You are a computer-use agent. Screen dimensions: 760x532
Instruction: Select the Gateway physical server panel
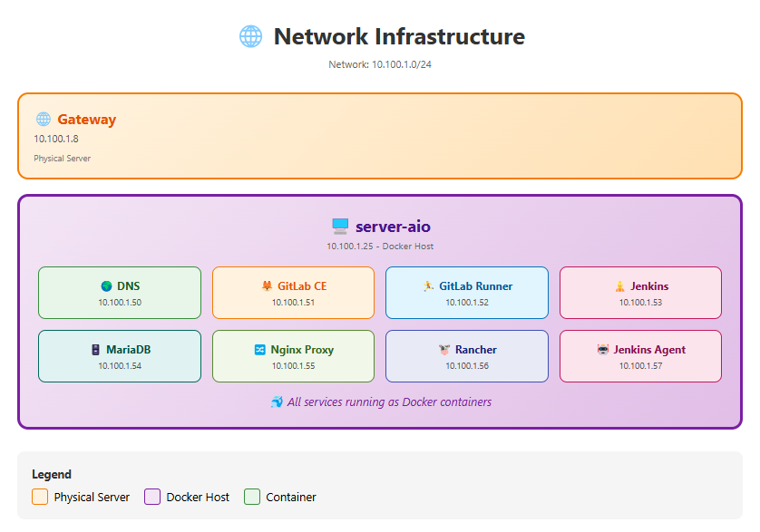pyautogui.click(x=379, y=136)
